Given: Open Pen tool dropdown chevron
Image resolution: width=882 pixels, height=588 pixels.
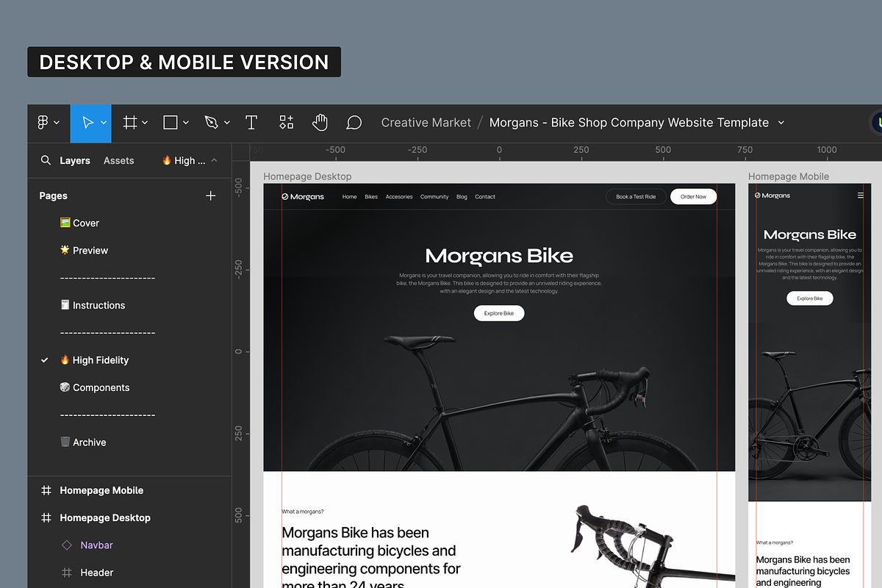Looking at the screenshot, I should [x=227, y=123].
